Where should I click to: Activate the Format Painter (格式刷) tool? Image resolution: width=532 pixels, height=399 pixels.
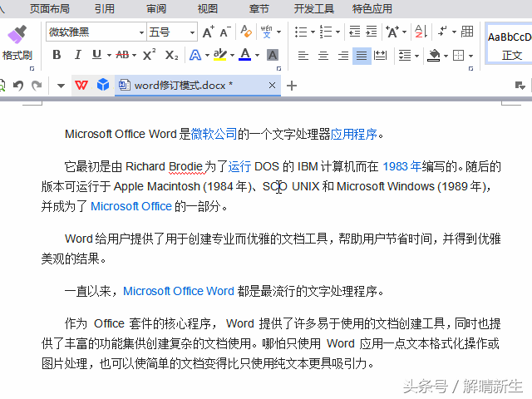pos(17,42)
